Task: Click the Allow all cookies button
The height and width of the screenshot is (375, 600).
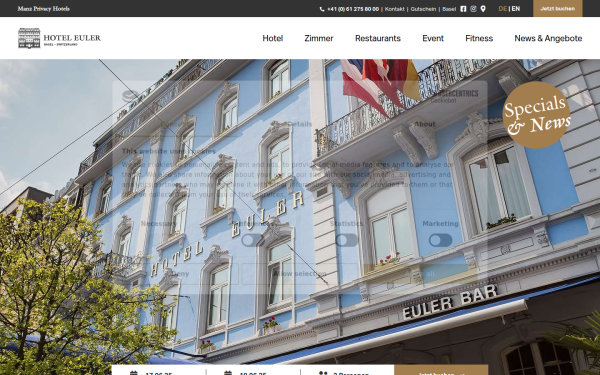Action: click(x=420, y=274)
